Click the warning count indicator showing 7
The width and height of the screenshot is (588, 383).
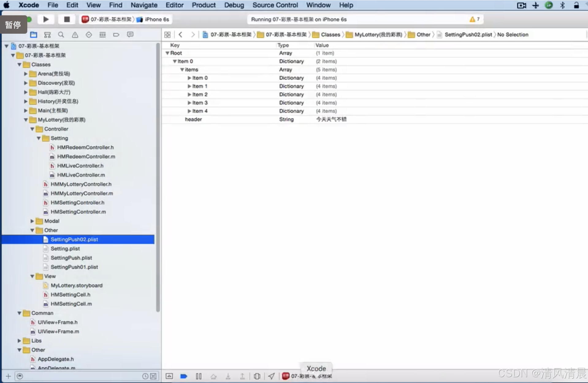(x=475, y=19)
